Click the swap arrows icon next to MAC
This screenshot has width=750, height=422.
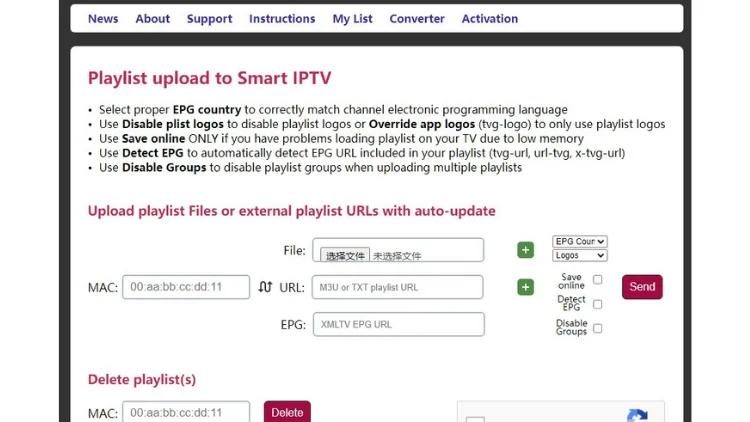pyautogui.click(x=265, y=287)
